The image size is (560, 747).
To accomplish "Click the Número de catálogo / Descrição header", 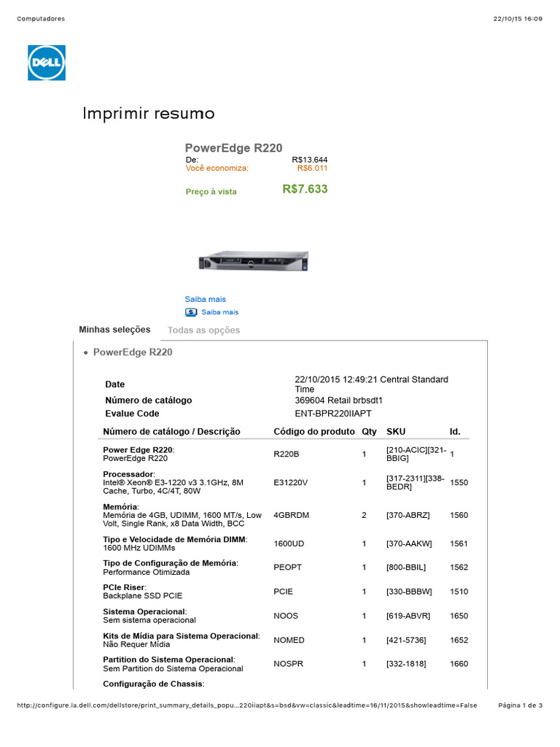I will pyautogui.click(x=171, y=432).
